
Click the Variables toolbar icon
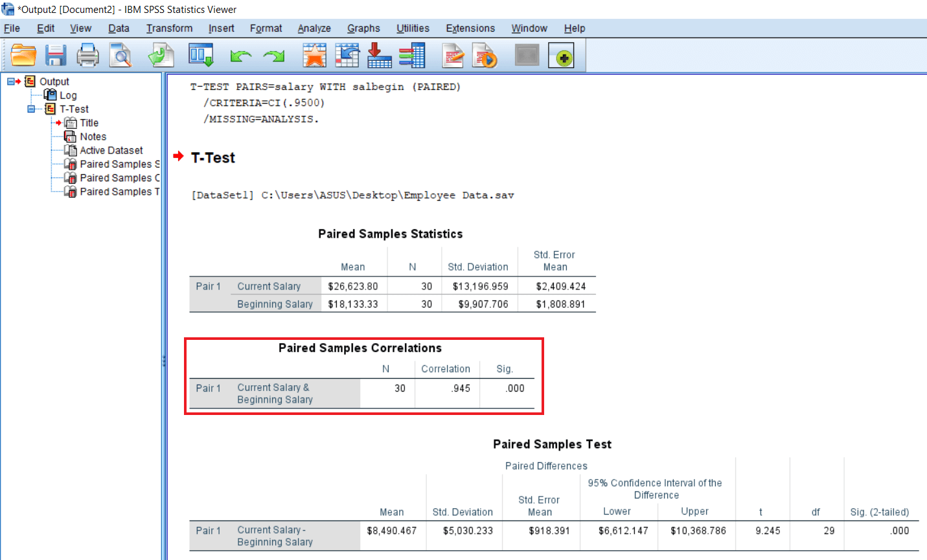pos(412,56)
